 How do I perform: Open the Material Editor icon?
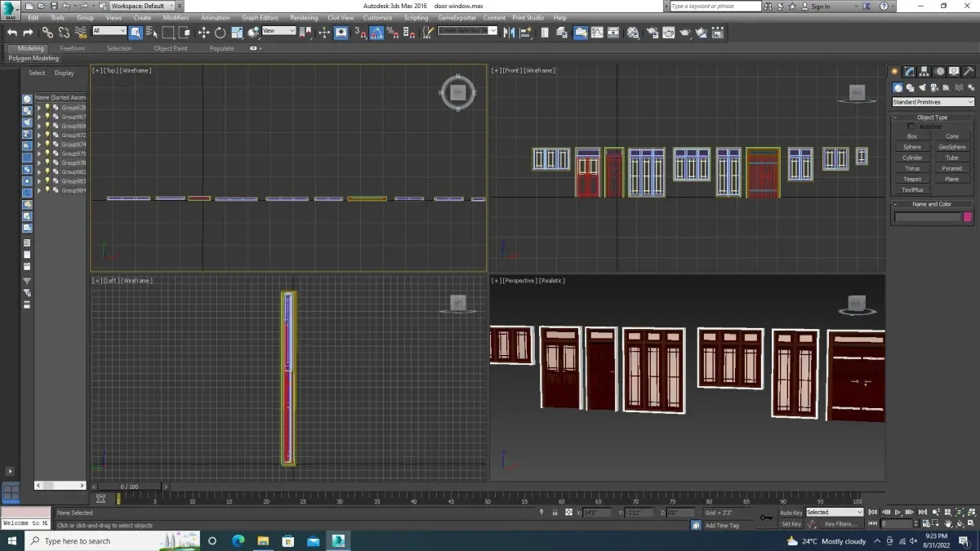634,33
